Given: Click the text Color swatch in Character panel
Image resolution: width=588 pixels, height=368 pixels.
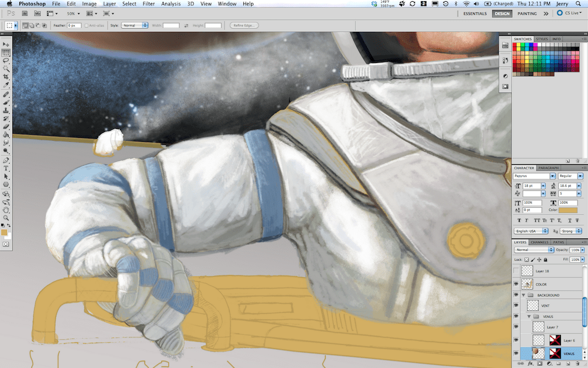Looking at the screenshot, I should click(568, 210).
